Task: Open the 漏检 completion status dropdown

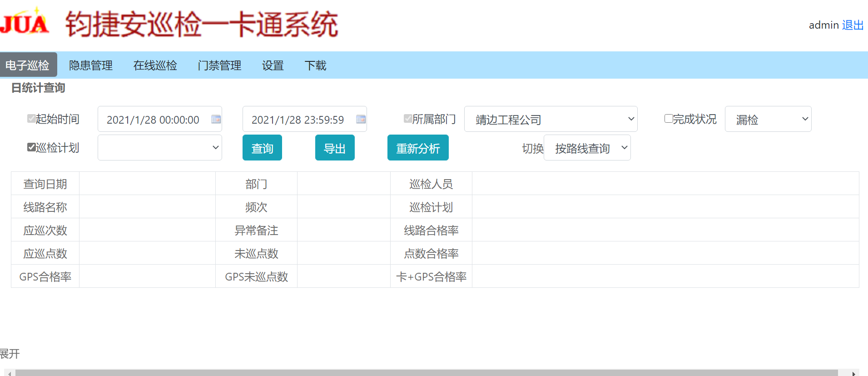Action: (768, 119)
